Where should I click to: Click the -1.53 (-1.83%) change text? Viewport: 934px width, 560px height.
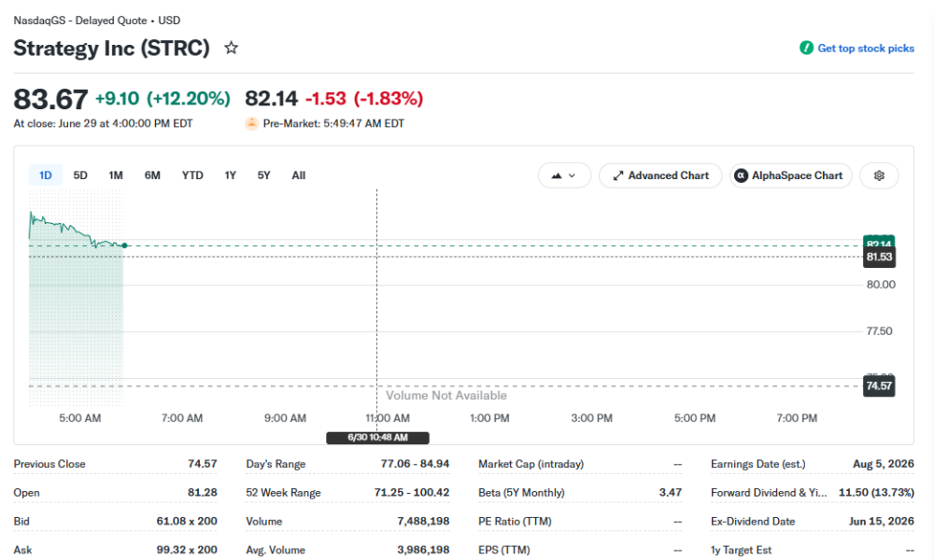(x=364, y=98)
